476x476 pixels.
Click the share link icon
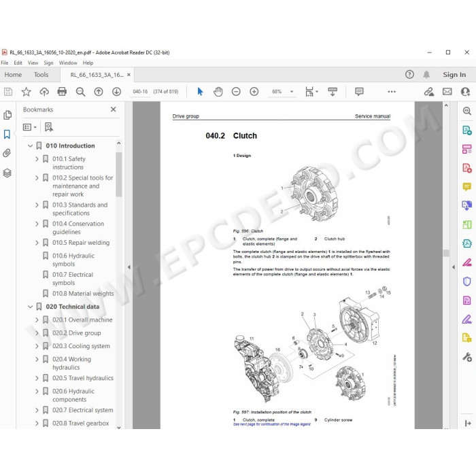(429, 92)
